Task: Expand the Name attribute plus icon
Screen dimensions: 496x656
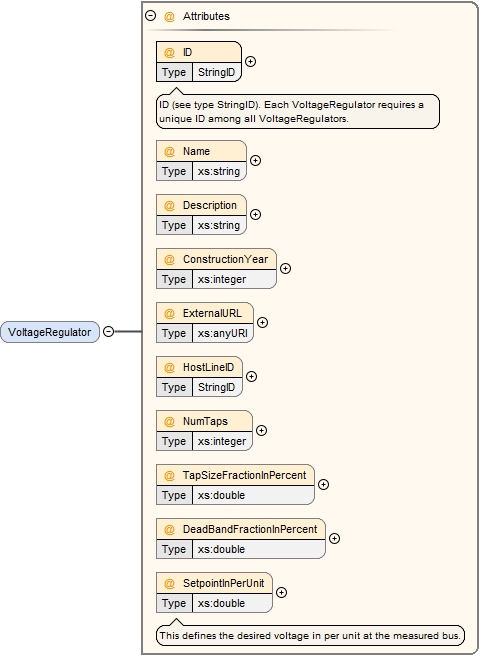Action: tap(255, 161)
